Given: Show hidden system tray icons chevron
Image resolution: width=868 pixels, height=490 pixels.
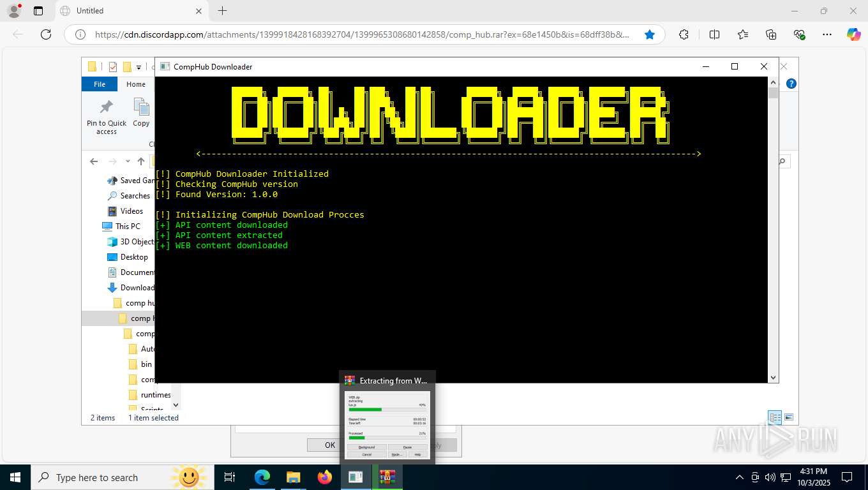Looking at the screenshot, I should (740, 477).
